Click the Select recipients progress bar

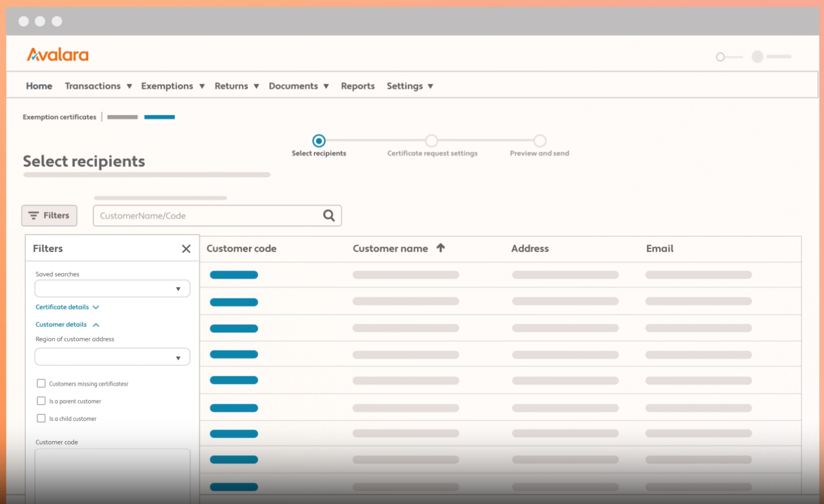[x=146, y=174]
